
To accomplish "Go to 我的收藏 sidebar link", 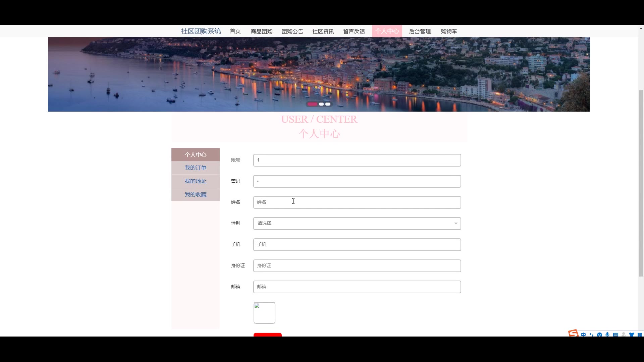I will 195,194.
